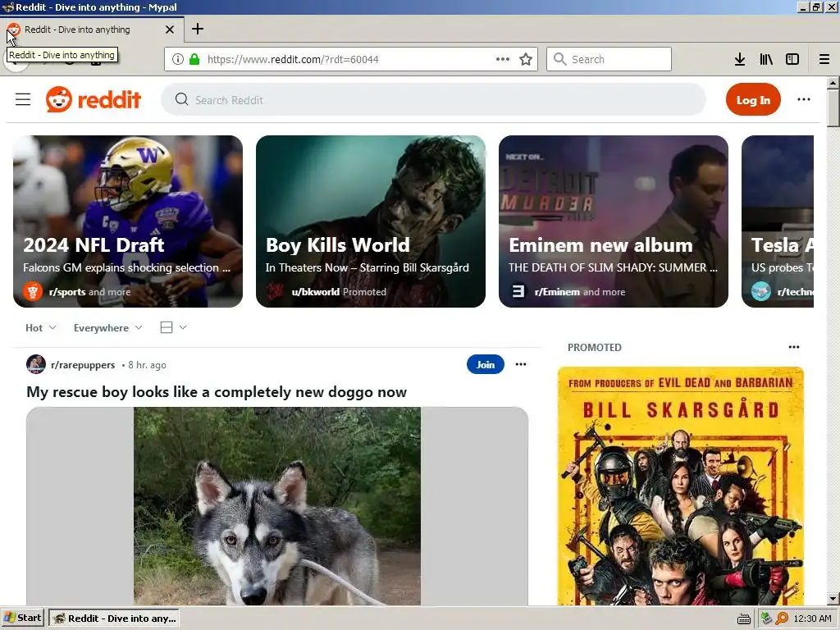Screen dimensions: 840x630
Task: Focus the Search Reddit input field
Action: (433, 99)
